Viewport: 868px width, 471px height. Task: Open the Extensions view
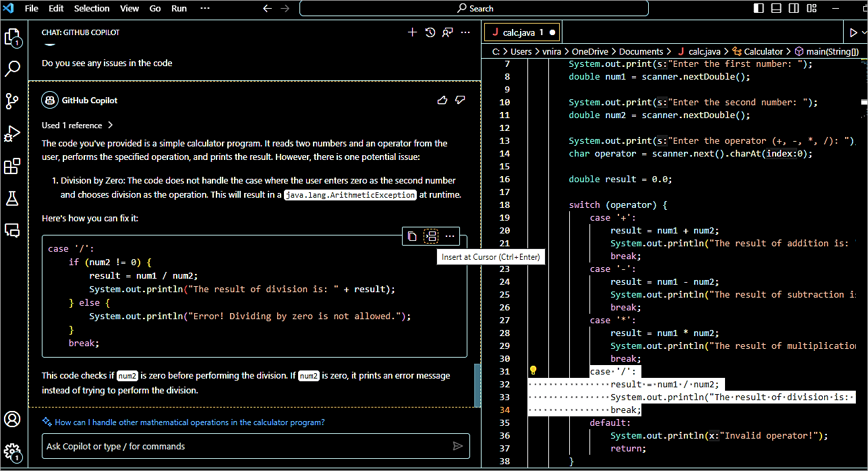(x=13, y=166)
